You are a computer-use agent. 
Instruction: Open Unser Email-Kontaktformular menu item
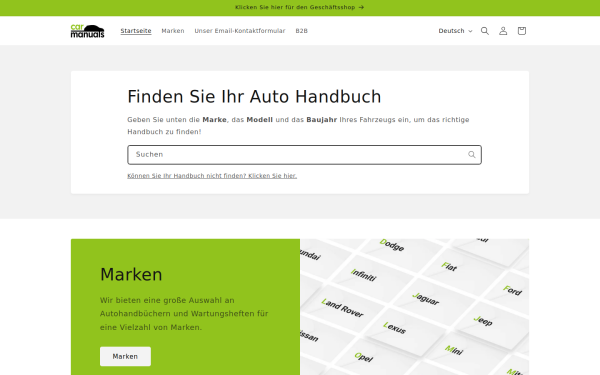coord(240,31)
